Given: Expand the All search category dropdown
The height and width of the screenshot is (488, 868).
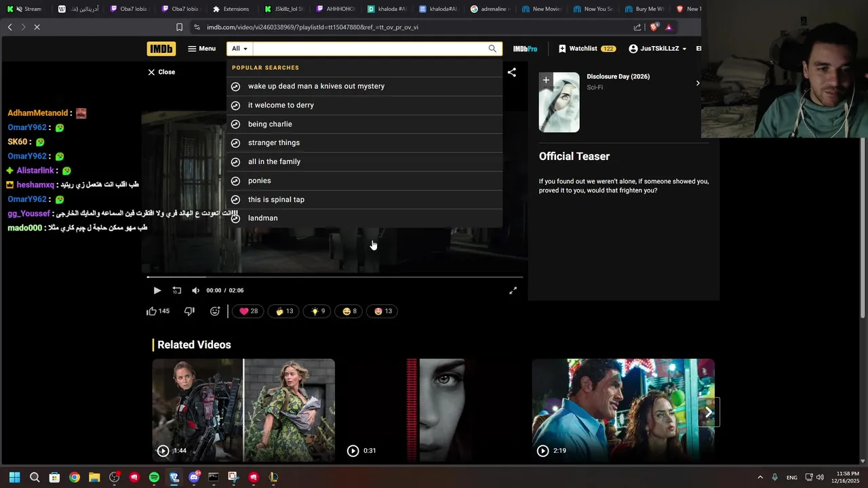Looking at the screenshot, I should coord(239,49).
